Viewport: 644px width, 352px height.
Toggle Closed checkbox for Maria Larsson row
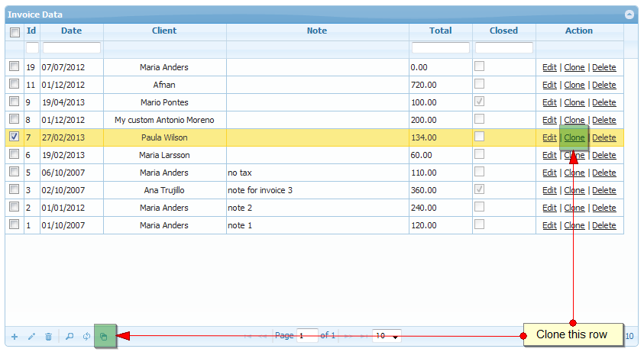[479, 153]
